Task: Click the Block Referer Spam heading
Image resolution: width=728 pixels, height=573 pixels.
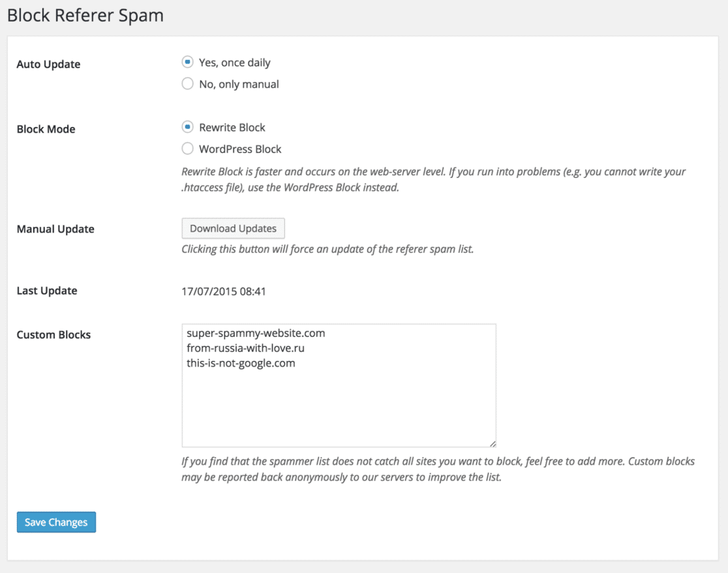Action: (85, 15)
